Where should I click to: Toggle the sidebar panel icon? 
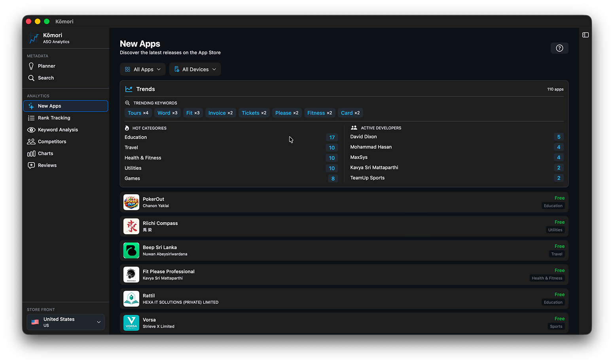(x=585, y=35)
